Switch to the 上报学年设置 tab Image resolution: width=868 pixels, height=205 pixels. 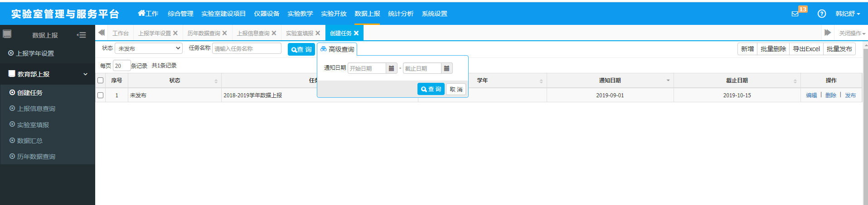pyautogui.click(x=155, y=33)
